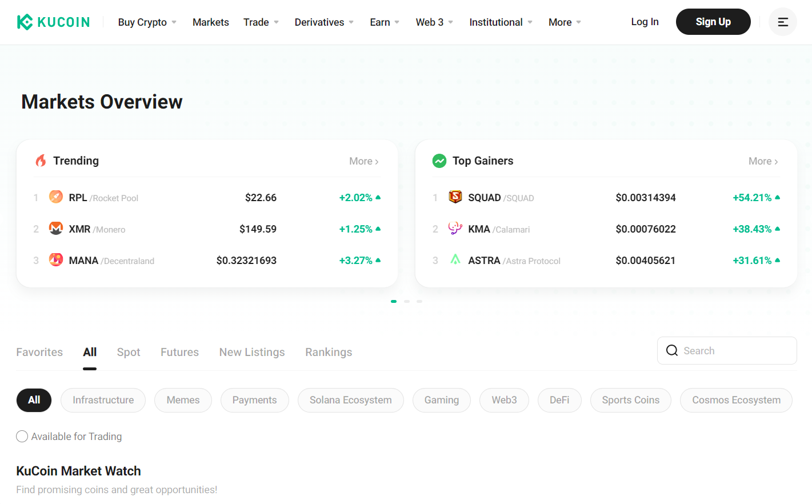Filter by Payments category
812x504 pixels.
254,400
